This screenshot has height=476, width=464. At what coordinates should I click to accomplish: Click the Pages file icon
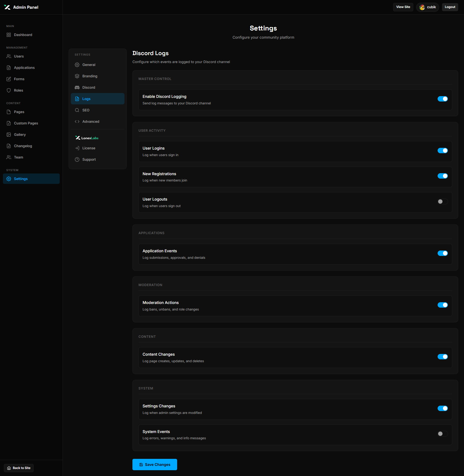tap(9, 112)
